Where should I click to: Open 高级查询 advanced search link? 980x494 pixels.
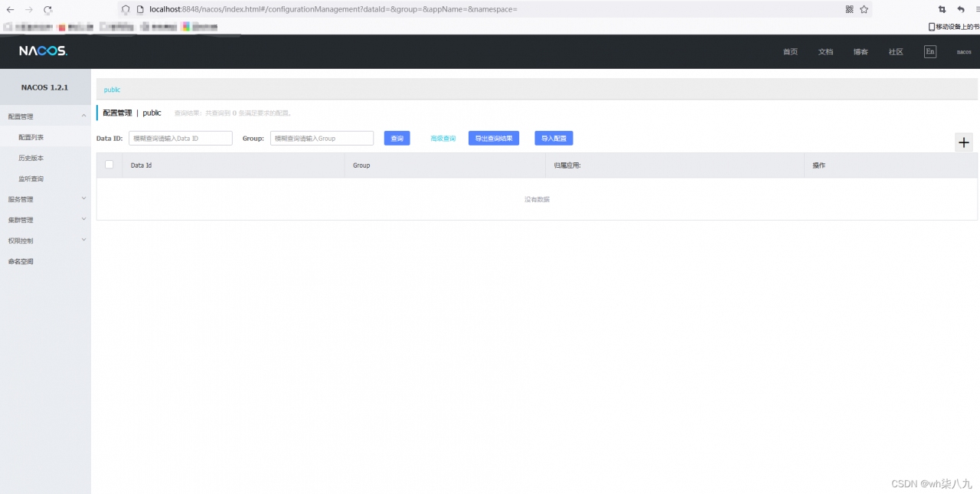pyautogui.click(x=443, y=139)
